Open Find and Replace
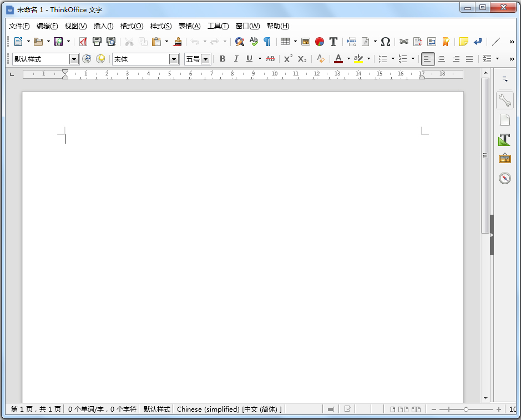This screenshot has height=420, width=521. [240, 42]
